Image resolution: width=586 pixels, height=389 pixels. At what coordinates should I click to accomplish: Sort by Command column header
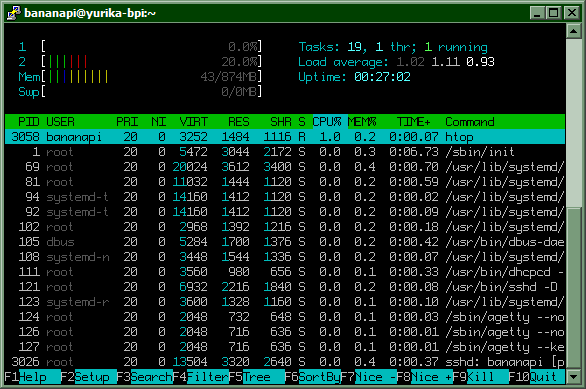[470, 122]
